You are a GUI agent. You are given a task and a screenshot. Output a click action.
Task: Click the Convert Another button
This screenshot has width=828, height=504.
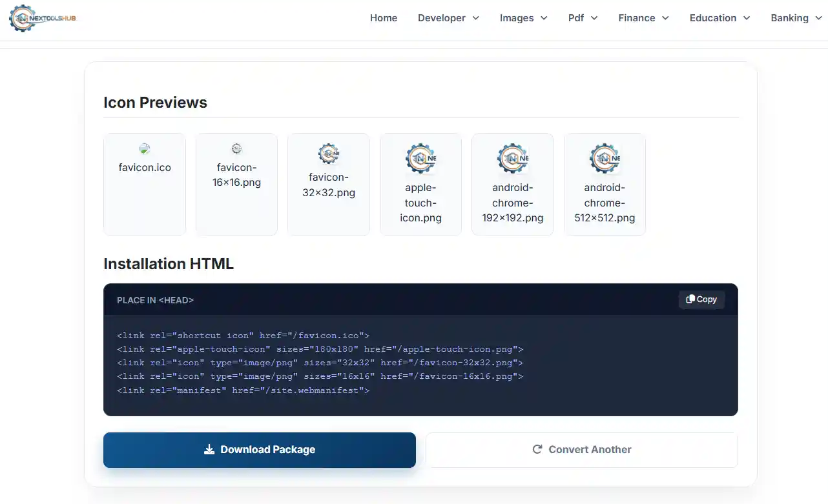pos(581,450)
